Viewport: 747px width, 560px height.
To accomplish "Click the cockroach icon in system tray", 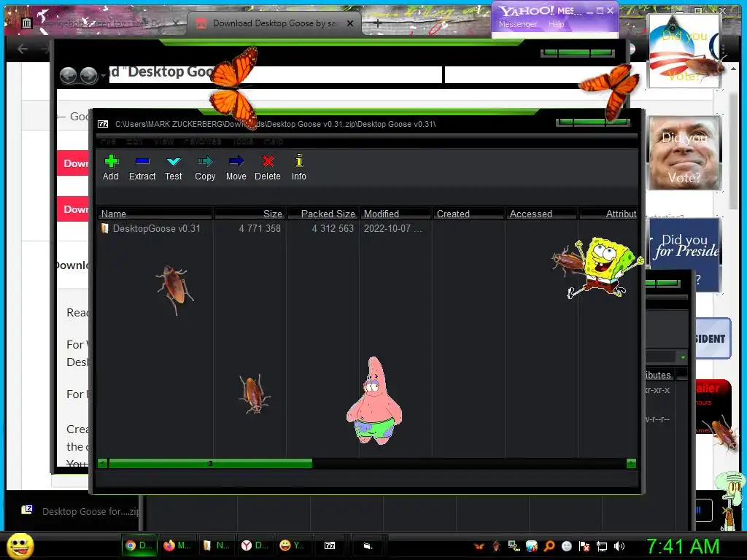I will click(x=496, y=546).
